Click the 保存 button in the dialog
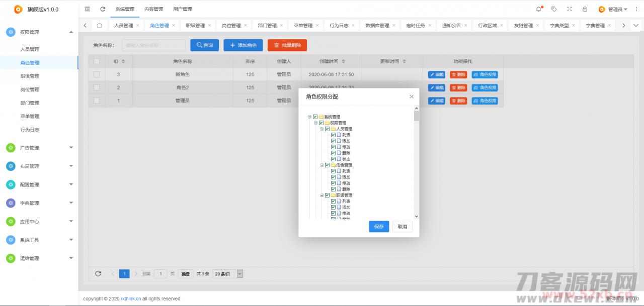 click(x=379, y=227)
